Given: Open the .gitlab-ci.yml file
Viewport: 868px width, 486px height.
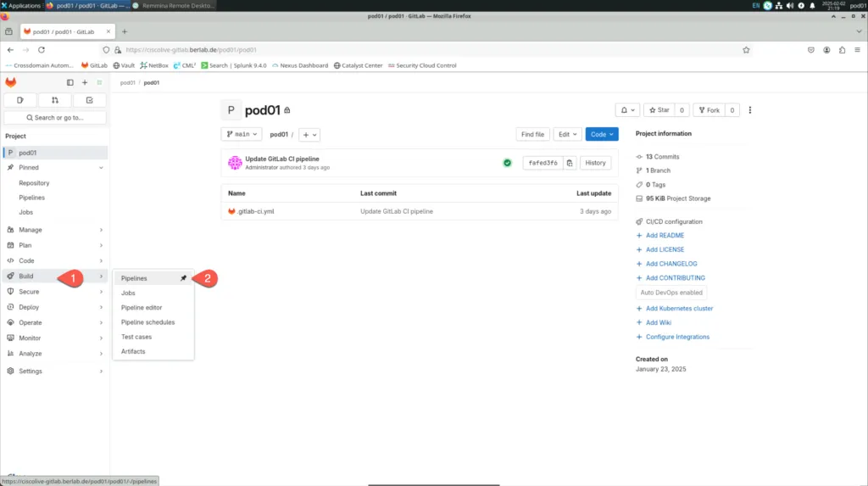Looking at the screenshot, I should pyautogui.click(x=255, y=211).
